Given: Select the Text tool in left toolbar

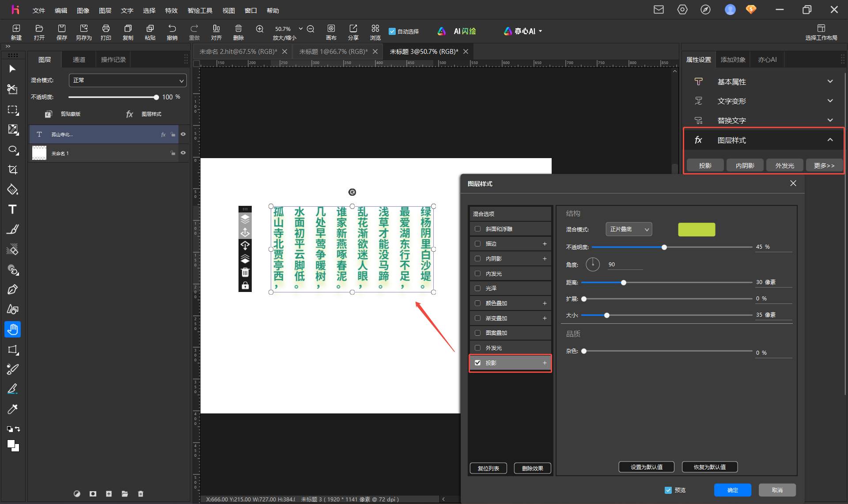Looking at the screenshot, I should pyautogui.click(x=12, y=209).
